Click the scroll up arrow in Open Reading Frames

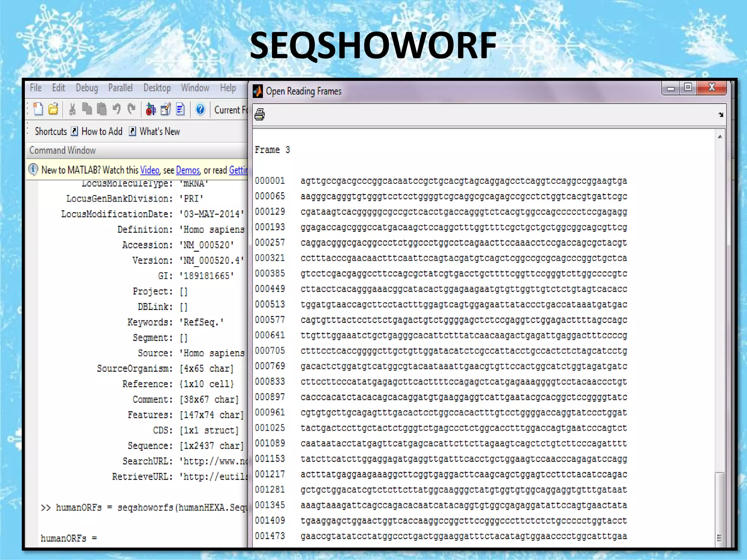[x=720, y=137]
